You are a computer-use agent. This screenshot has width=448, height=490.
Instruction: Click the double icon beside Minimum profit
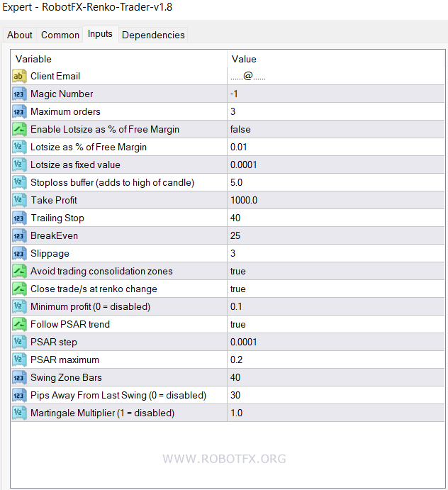pyautogui.click(x=19, y=306)
